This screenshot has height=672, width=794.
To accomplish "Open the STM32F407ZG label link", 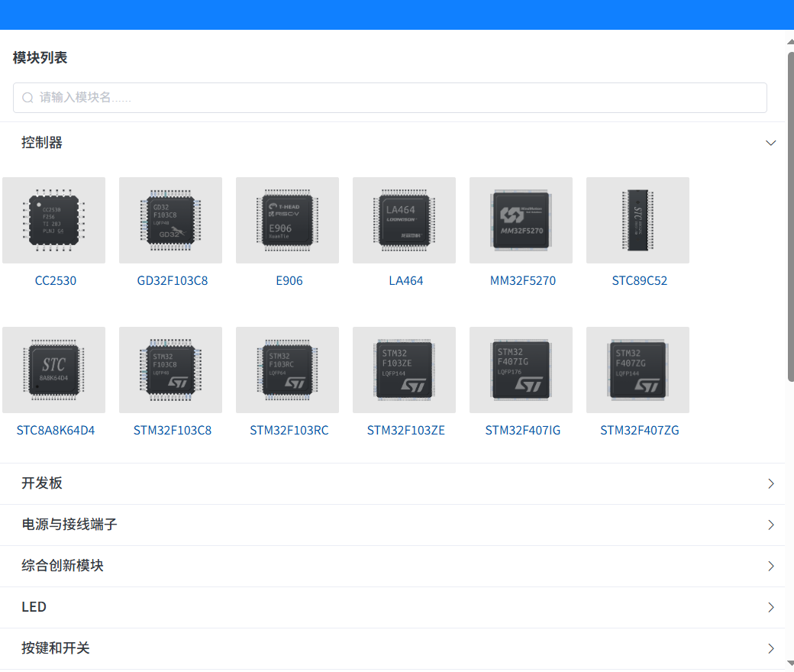I will click(x=640, y=431).
